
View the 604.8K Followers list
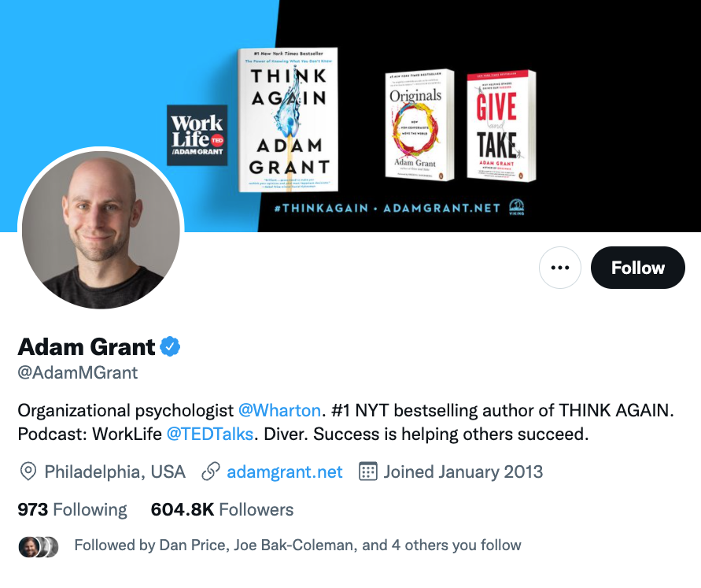tap(222, 509)
